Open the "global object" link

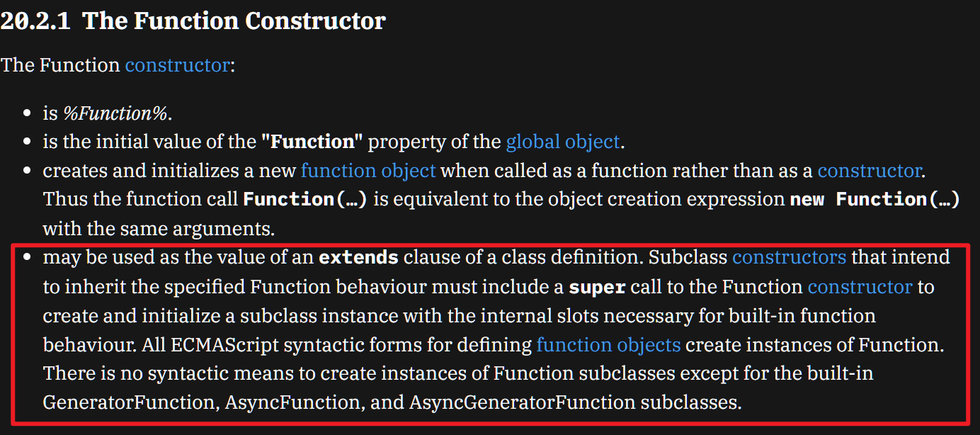[563, 142]
